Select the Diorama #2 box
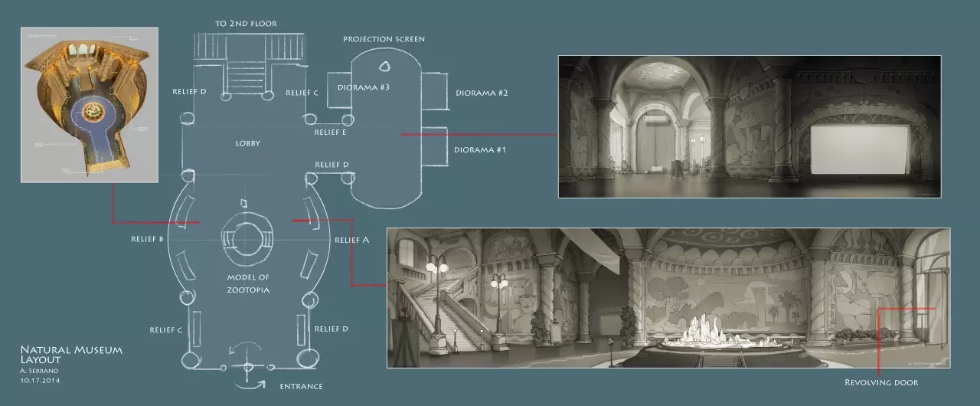This screenshot has width=980, height=406. (433, 92)
